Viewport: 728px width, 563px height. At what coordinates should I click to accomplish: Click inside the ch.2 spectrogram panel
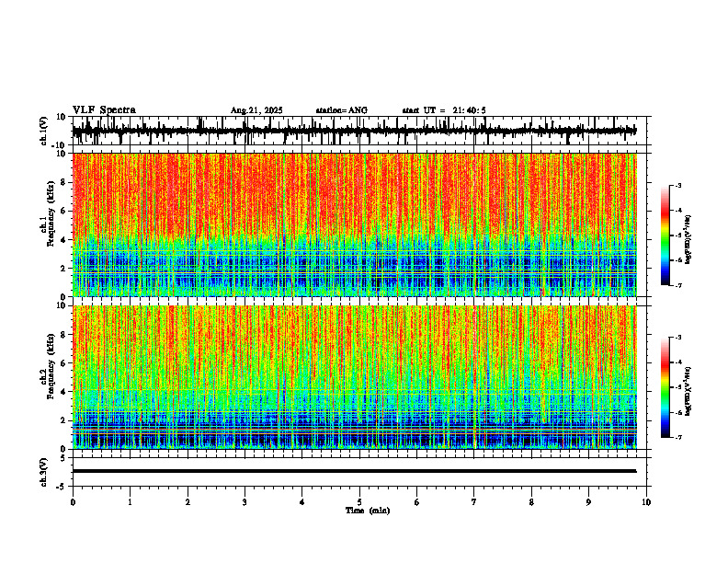pos(354,377)
